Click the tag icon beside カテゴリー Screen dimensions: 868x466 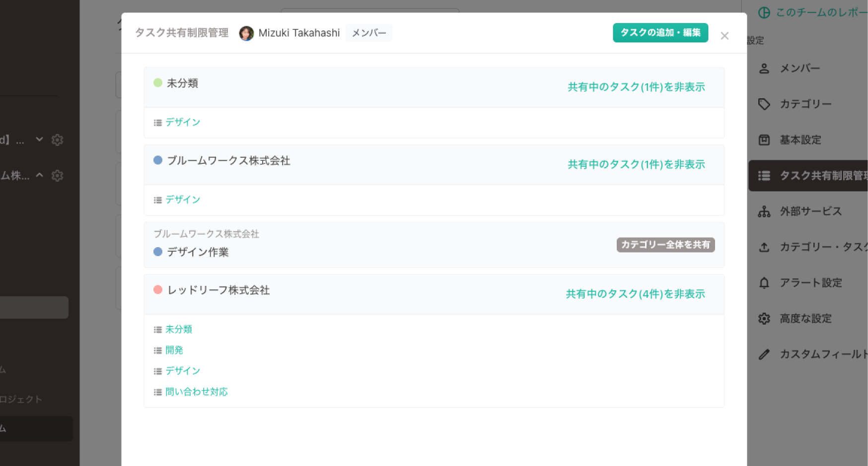tap(764, 104)
